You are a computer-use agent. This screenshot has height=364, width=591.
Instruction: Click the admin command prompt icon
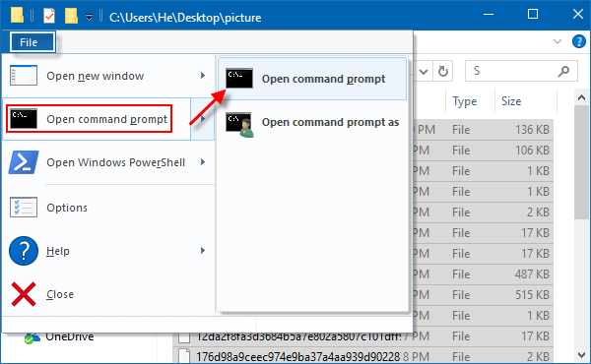pos(240,124)
